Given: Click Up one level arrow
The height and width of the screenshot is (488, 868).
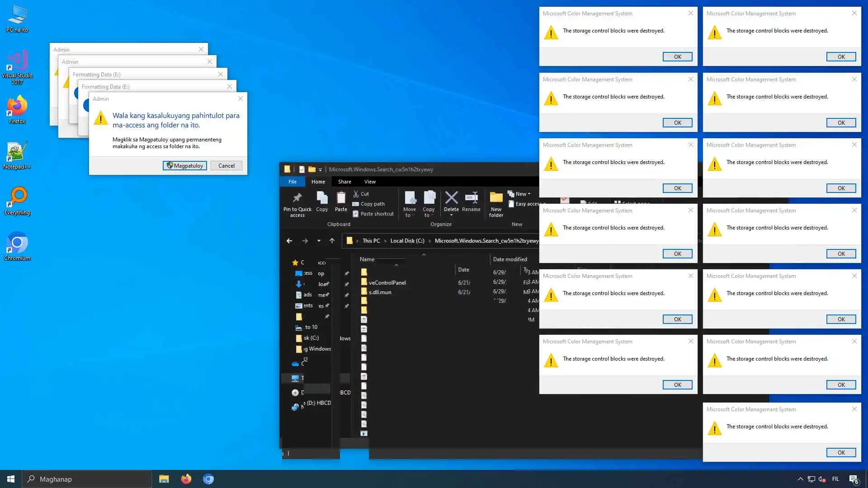Looking at the screenshot, I should [332, 241].
